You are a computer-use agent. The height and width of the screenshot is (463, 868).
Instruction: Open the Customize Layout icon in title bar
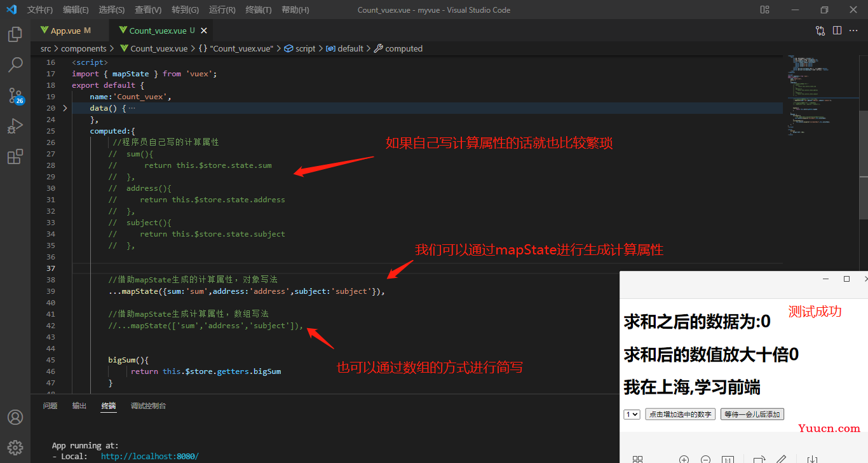(765, 10)
